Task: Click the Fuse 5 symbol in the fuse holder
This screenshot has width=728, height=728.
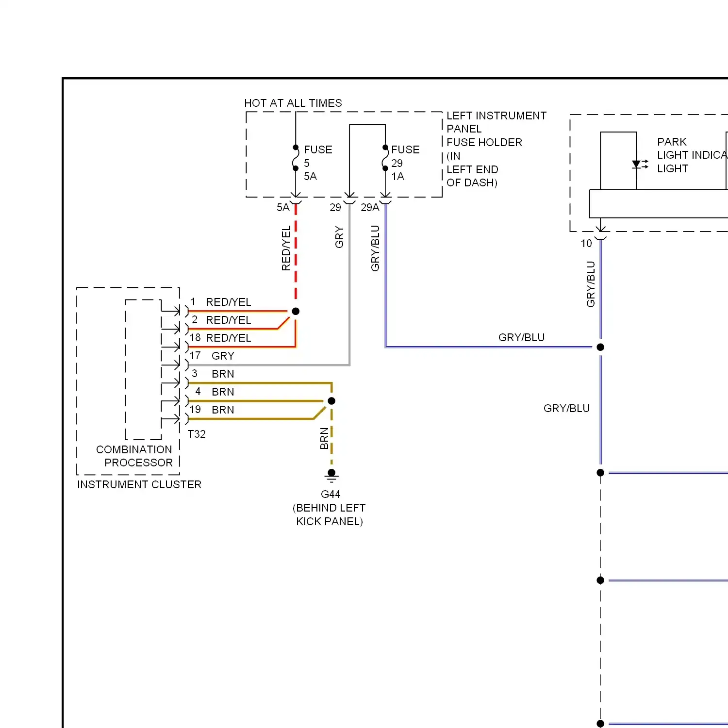Action: click(296, 158)
